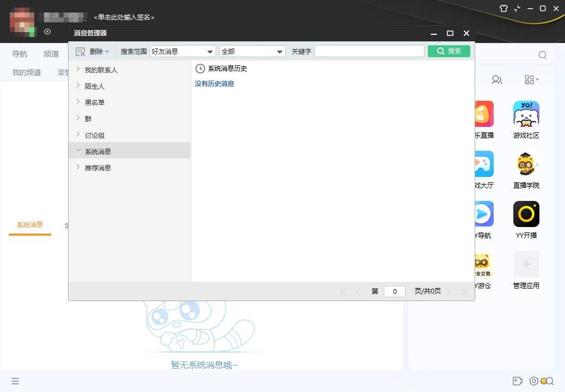Click the online status icon under avatar
The width and height of the screenshot is (565, 392).
click(47, 32)
